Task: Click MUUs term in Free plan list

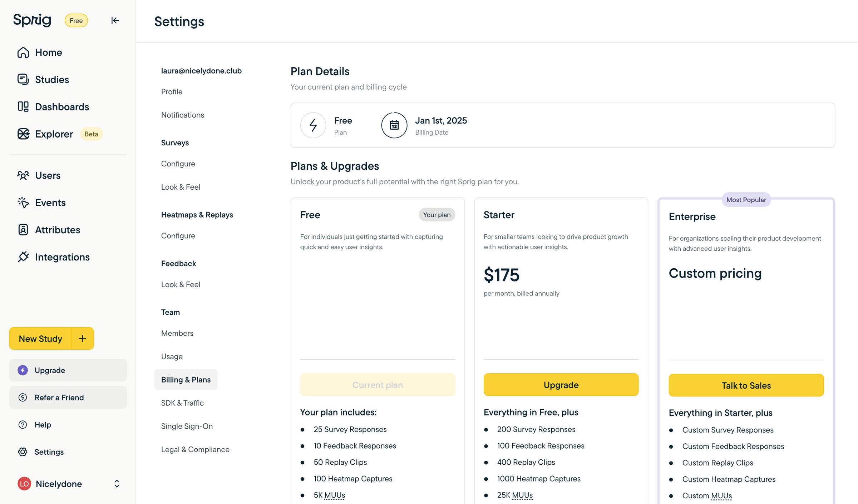Action: 335,495
